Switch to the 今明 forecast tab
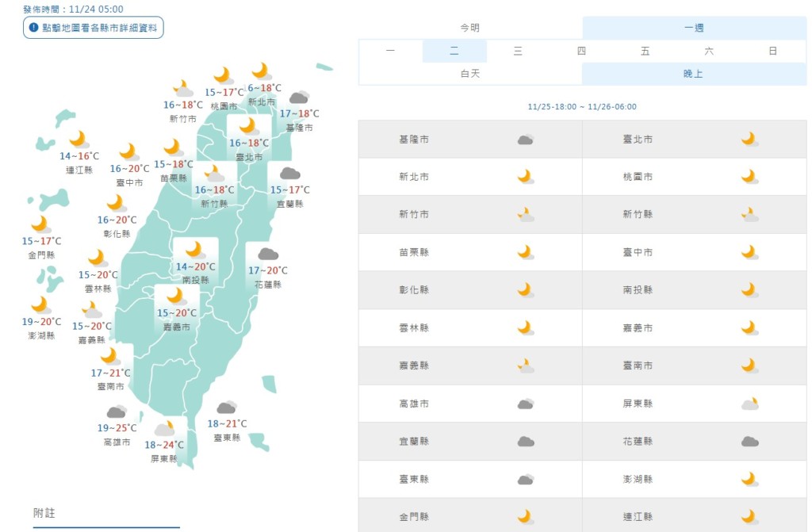The width and height of the screenshot is (812, 532). pyautogui.click(x=470, y=28)
